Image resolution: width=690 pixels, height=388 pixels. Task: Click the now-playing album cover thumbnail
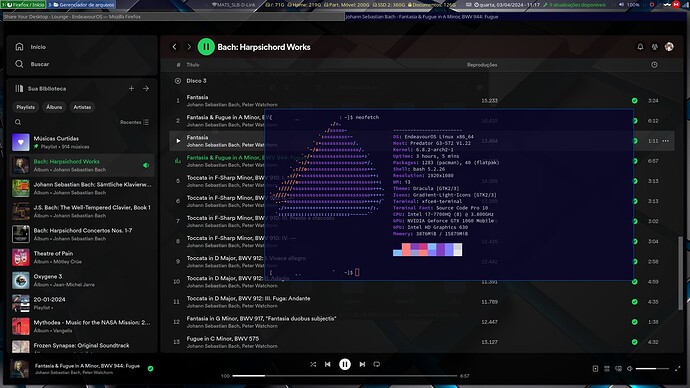click(19, 369)
